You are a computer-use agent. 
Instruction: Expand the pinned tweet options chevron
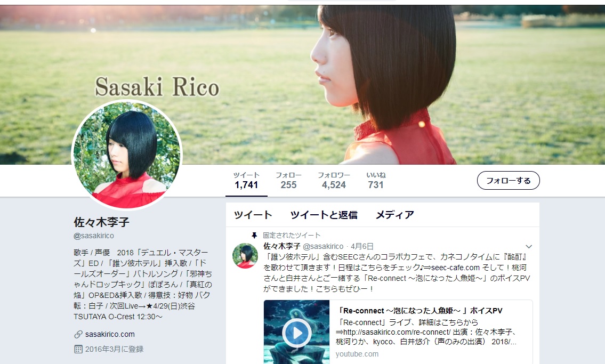529,246
